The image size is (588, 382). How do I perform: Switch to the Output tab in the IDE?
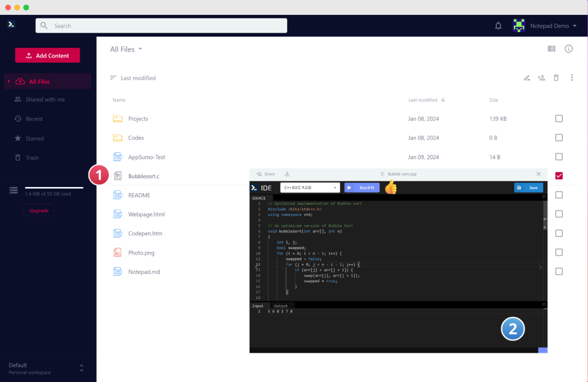(281, 305)
